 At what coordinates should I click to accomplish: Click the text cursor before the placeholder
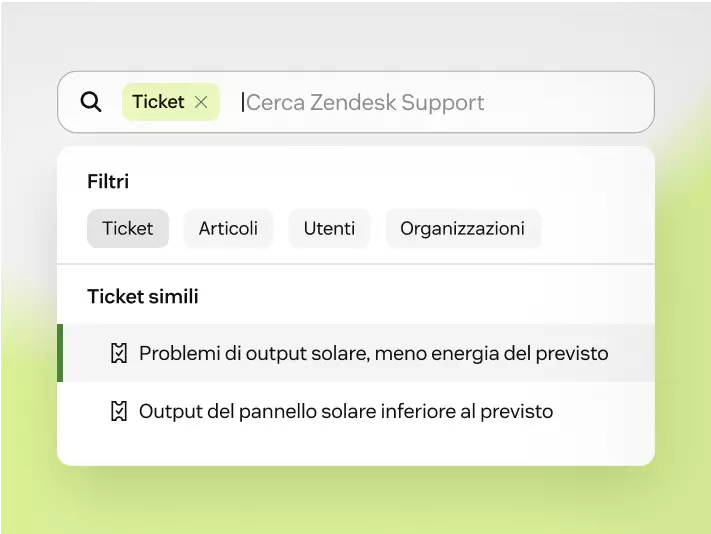point(243,102)
